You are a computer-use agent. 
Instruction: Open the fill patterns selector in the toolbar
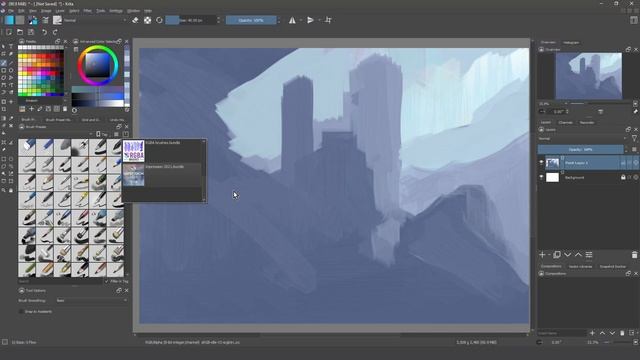click(20, 20)
